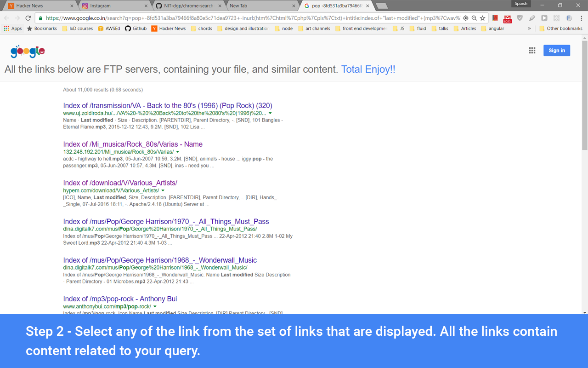
Task: Open result Index of /download/V/Various_Artists/
Action: [120, 183]
